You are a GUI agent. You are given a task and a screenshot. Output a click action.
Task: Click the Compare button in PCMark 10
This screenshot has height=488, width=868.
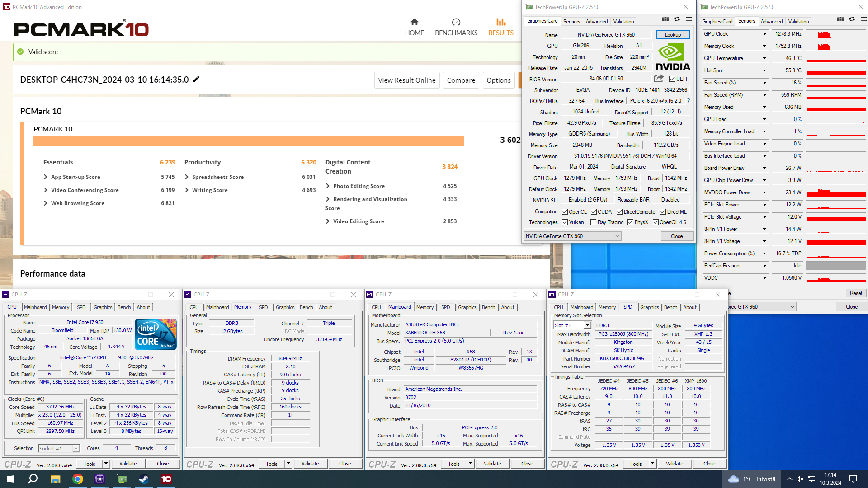click(x=461, y=80)
